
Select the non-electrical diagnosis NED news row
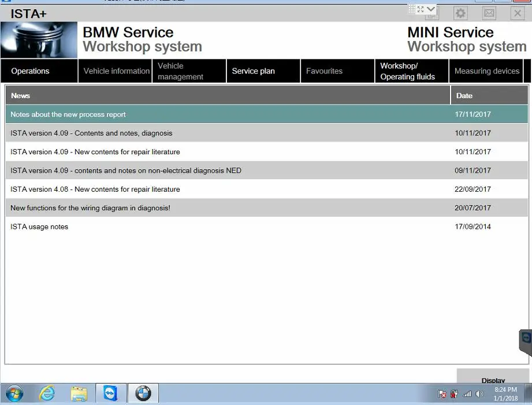point(267,170)
